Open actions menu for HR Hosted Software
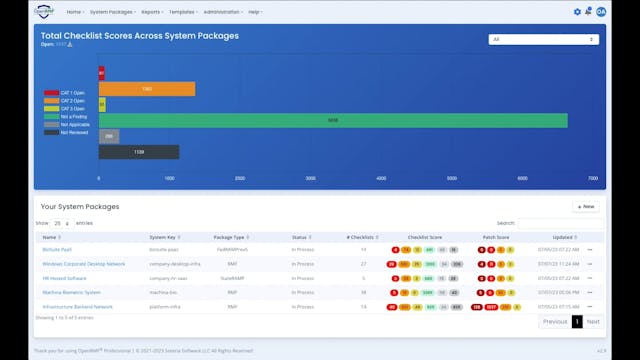Image resolution: width=640 pixels, height=360 pixels. coord(590,278)
